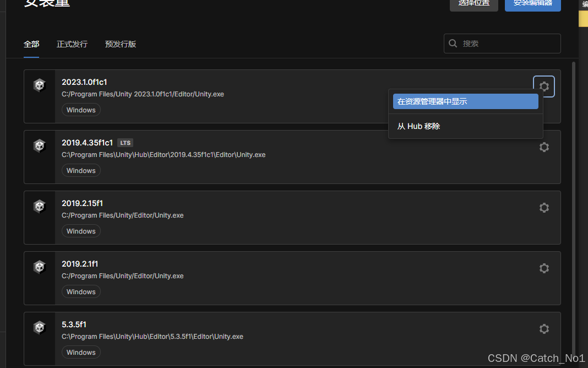This screenshot has height=368, width=588.
Task: Select version title 2019.4.35f1c1
Action: pos(88,143)
